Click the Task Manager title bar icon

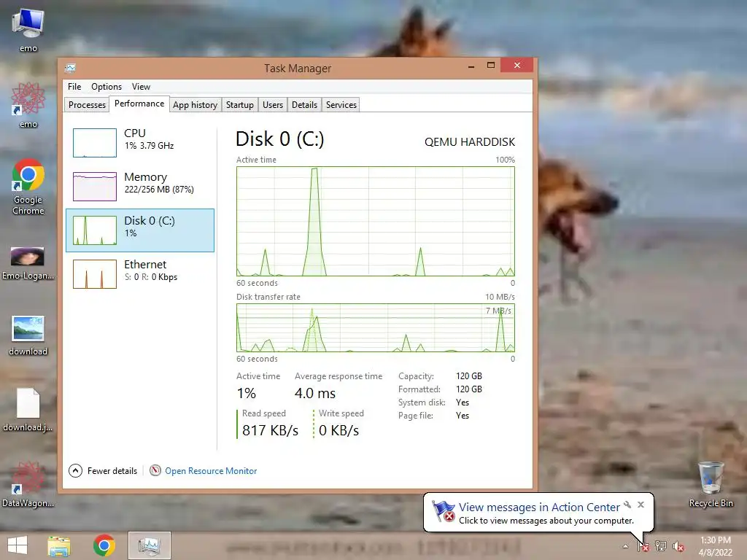click(71, 68)
